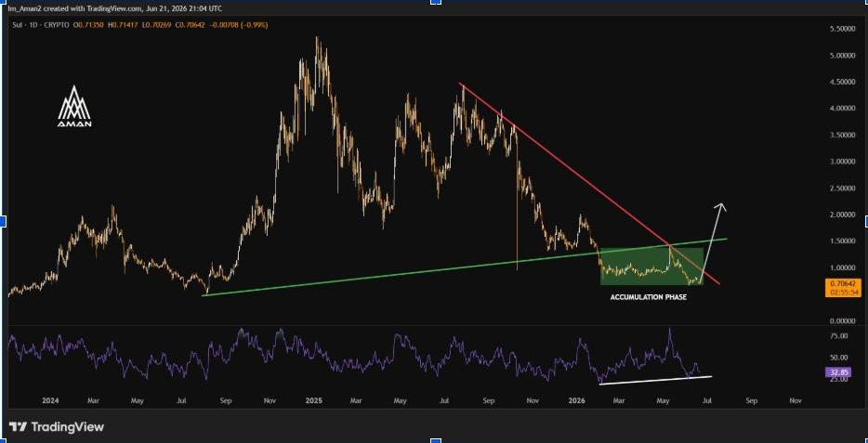Click the 75.00 RSI axis label
868x443 pixels.
839,335
